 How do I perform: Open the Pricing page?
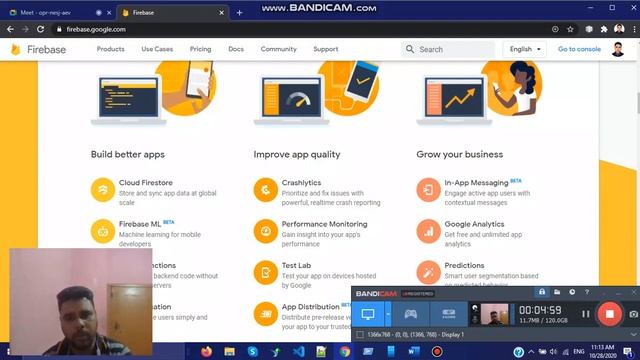tap(200, 49)
